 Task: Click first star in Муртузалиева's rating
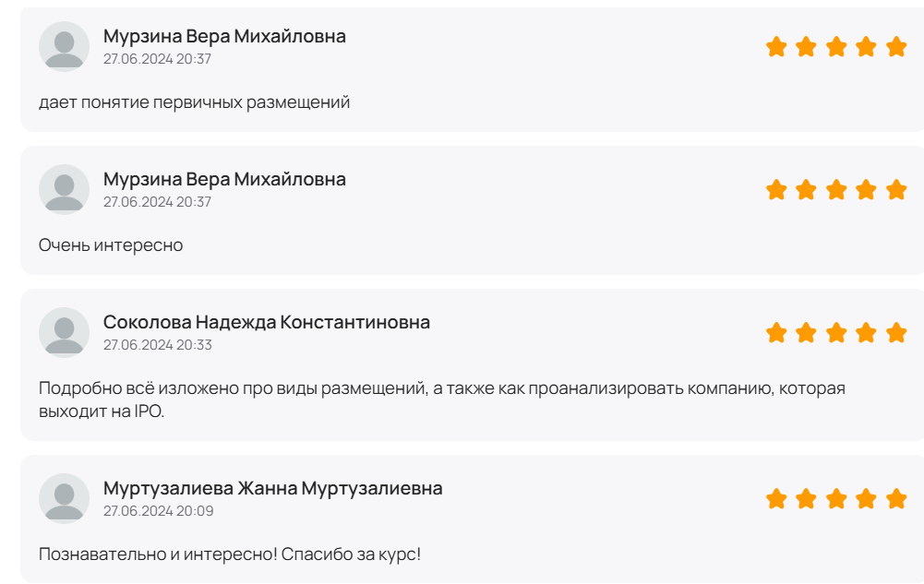pos(776,499)
